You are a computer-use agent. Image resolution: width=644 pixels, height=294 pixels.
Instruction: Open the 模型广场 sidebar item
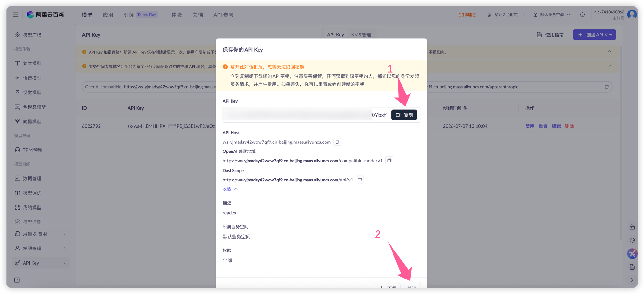32,35
